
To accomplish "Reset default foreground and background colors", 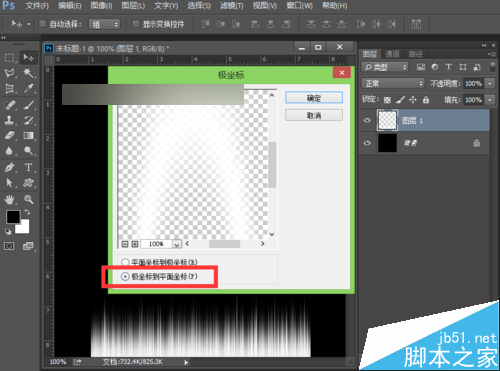I will [8, 231].
